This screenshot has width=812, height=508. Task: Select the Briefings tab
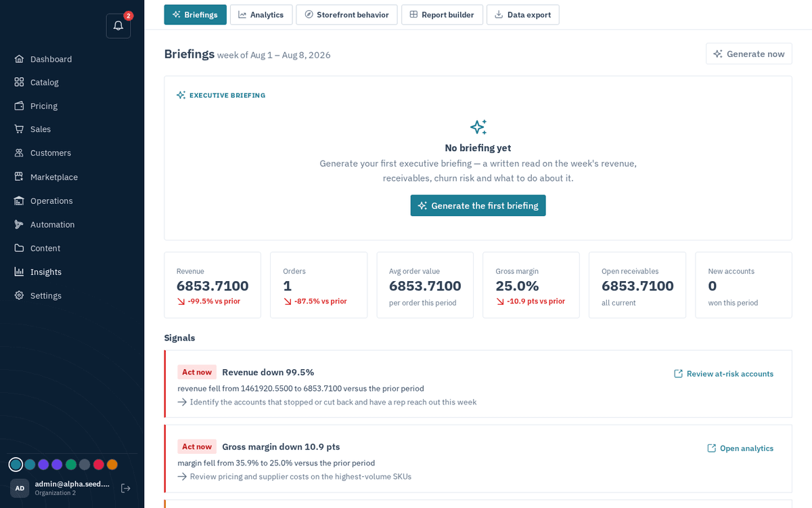(195, 15)
